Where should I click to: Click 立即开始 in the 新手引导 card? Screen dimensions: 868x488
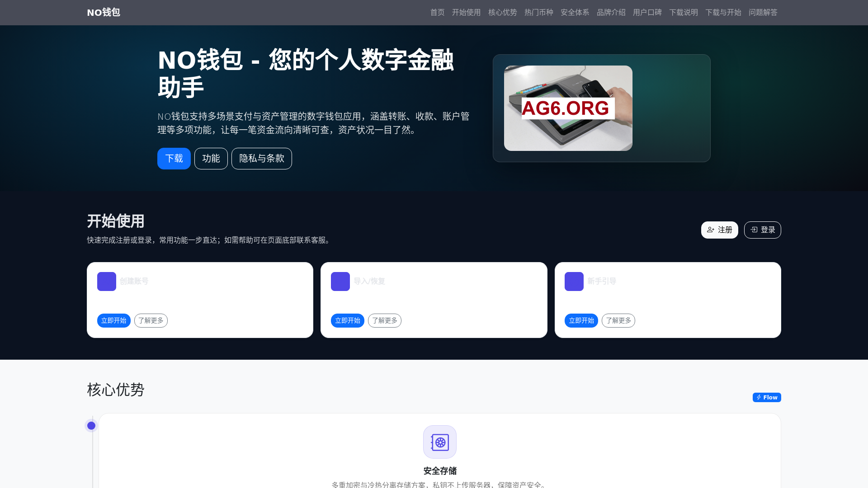coord(581,321)
